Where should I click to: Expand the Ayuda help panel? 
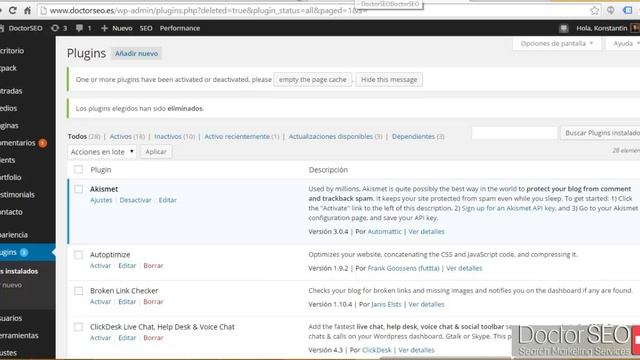(x=625, y=43)
